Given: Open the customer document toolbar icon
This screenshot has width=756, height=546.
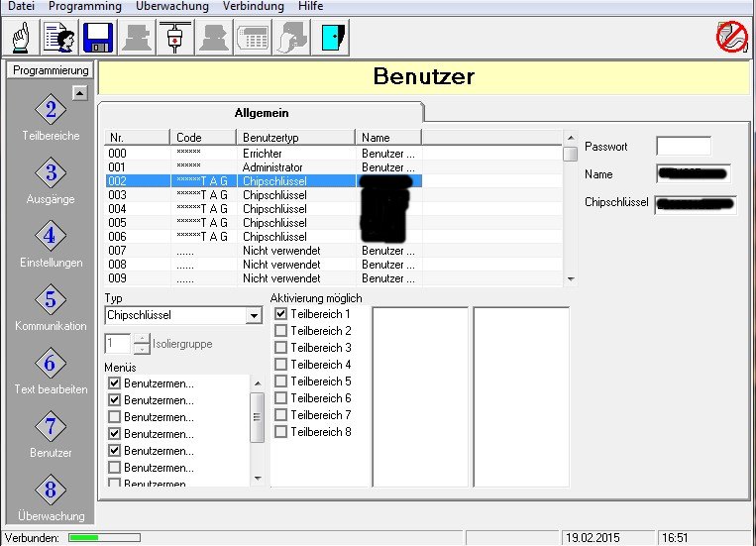Looking at the screenshot, I should [58, 37].
